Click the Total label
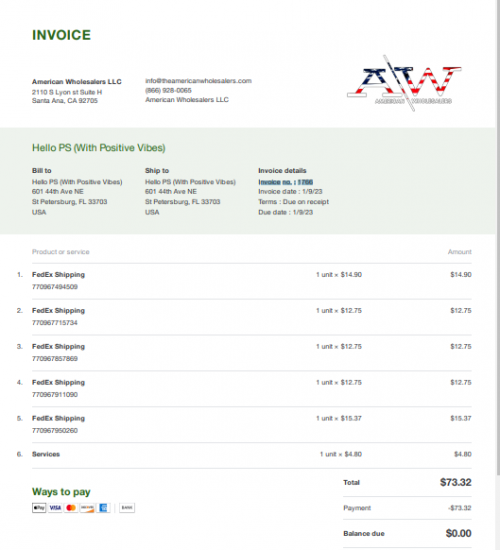The image size is (500, 550). (x=351, y=483)
